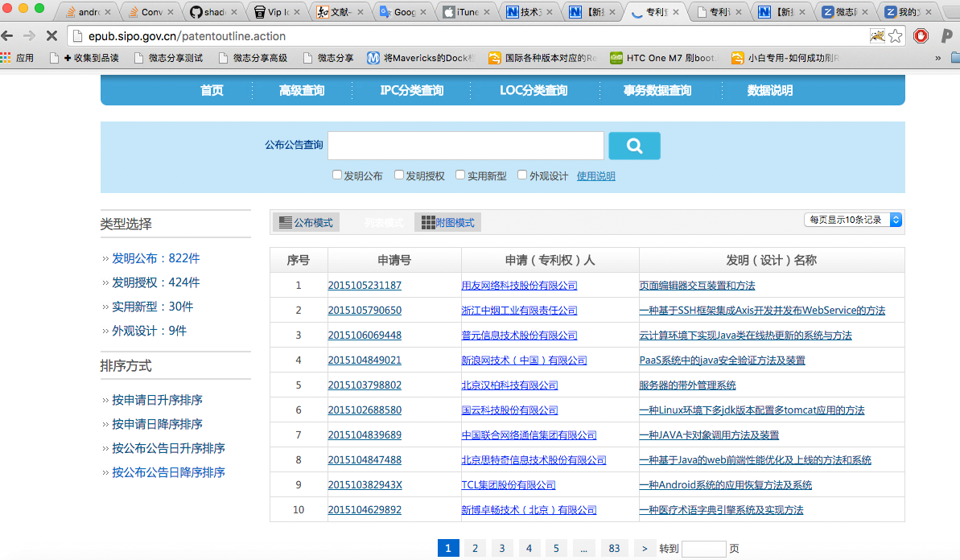Check the 实用新型 checkbox

[460, 175]
